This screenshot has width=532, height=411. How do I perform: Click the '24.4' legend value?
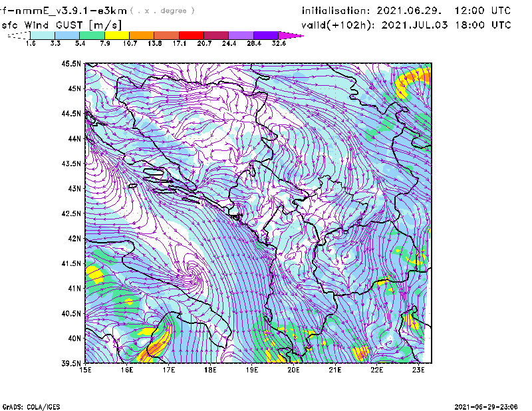(229, 43)
